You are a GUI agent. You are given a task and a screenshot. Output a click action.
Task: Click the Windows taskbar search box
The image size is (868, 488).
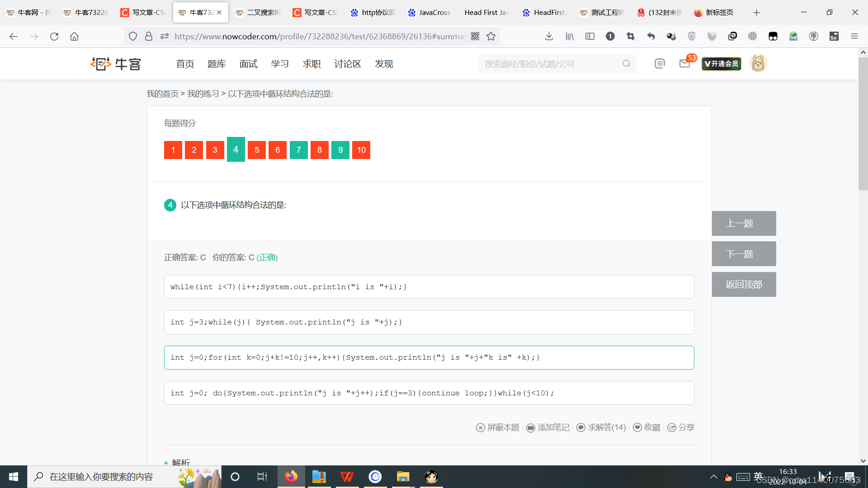[124, 477]
